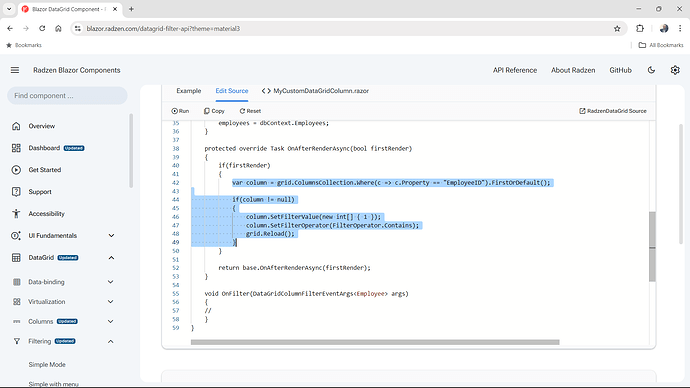Click the DataGrid table icon
This screenshot has height=388, width=690.
tap(16, 258)
